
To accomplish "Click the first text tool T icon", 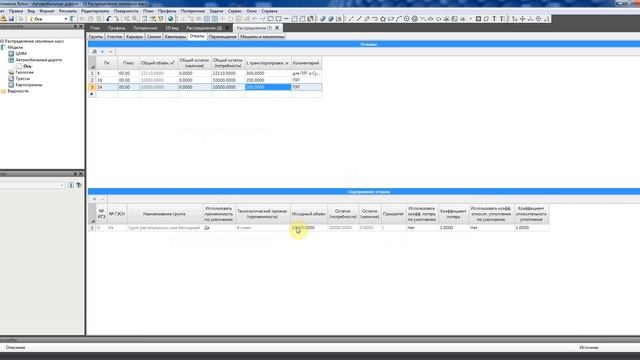I will [494, 19].
